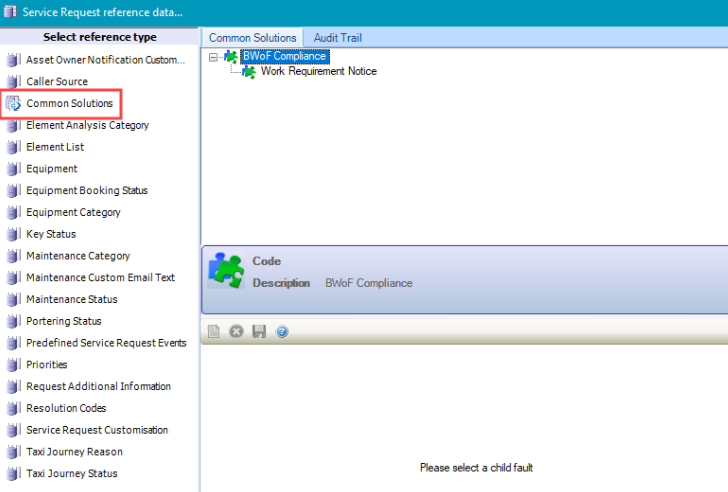The image size is (728, 492).
Task: Open Help with the question mark icon
Action: (282, 331)
